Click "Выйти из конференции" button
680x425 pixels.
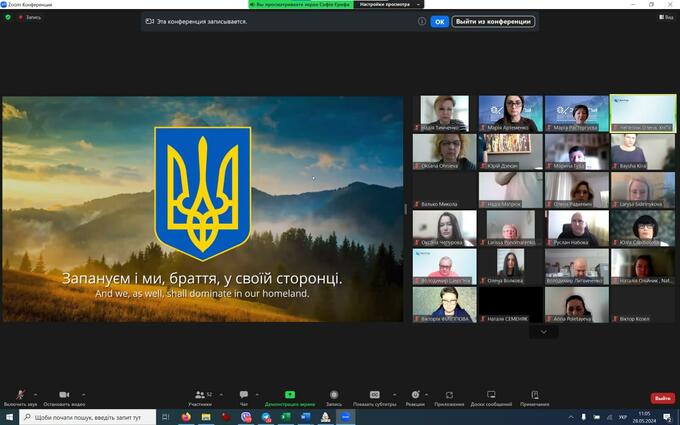pyautogui.click(x=493, y=21)
